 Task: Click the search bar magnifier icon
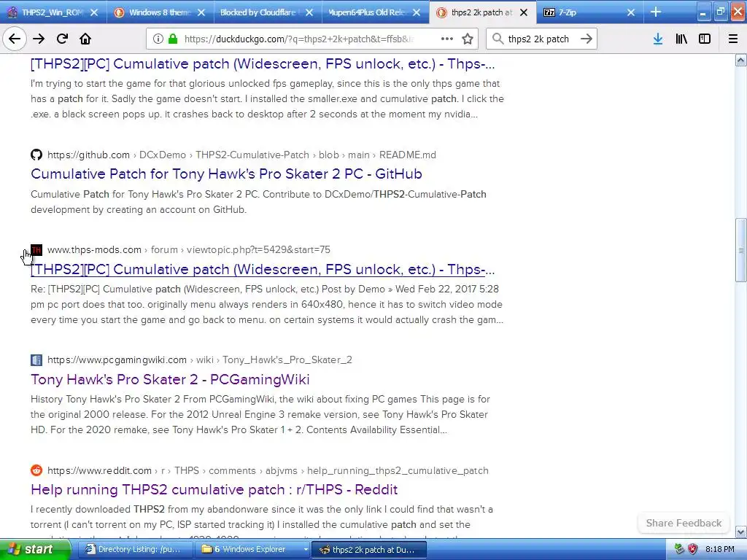pos(498,39)
